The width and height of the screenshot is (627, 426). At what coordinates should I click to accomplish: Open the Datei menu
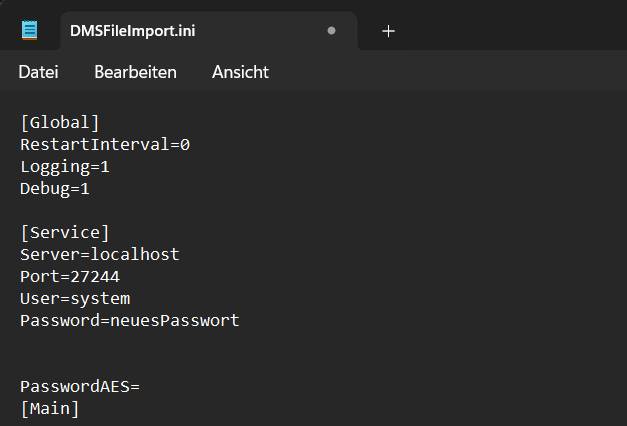(38, 72)
